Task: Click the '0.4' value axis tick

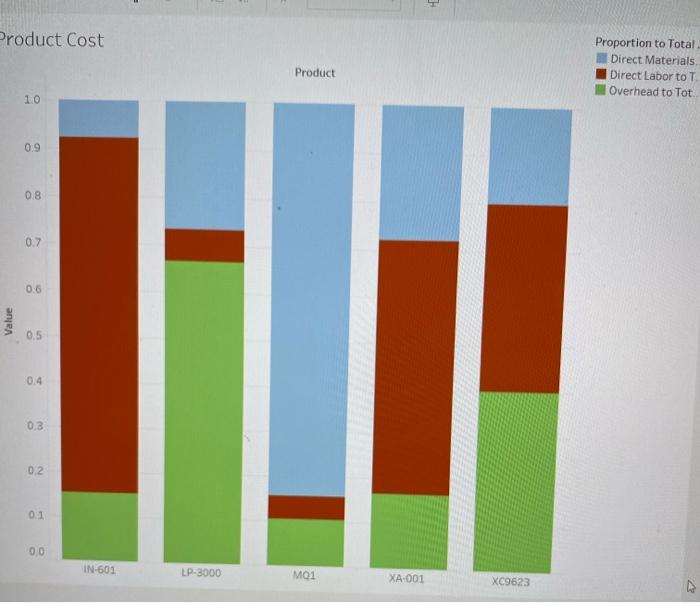Action: [x=35, y=381]
